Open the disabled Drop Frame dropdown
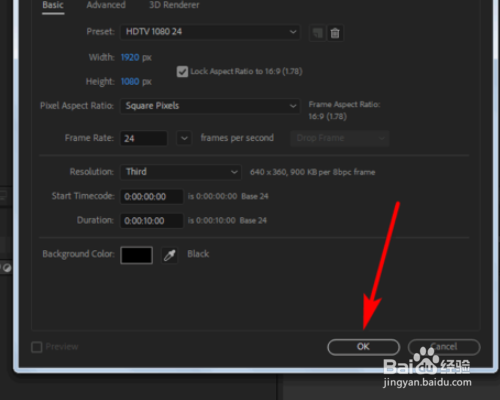Image resolution: width=500 pixels, height=400 pixels. click(340, 138)
